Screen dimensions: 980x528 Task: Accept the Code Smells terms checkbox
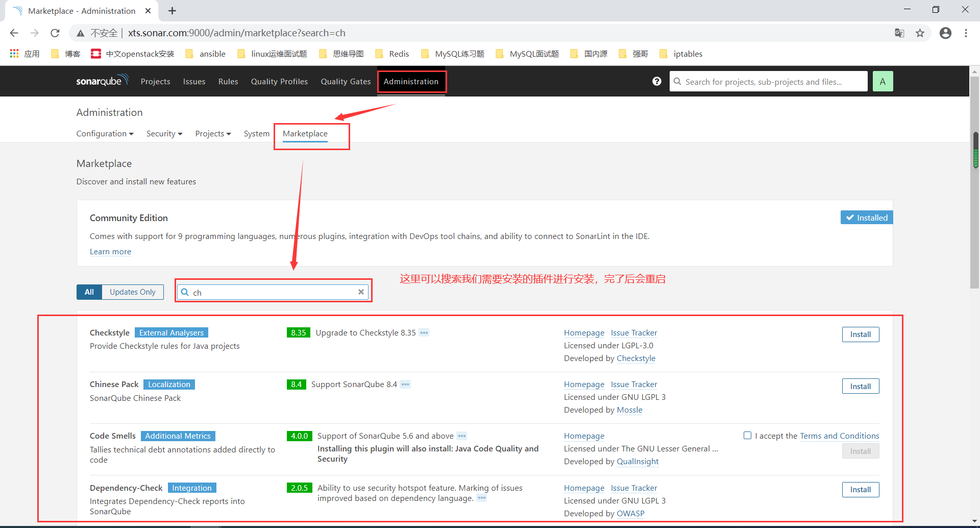click(x=747, y=436)
